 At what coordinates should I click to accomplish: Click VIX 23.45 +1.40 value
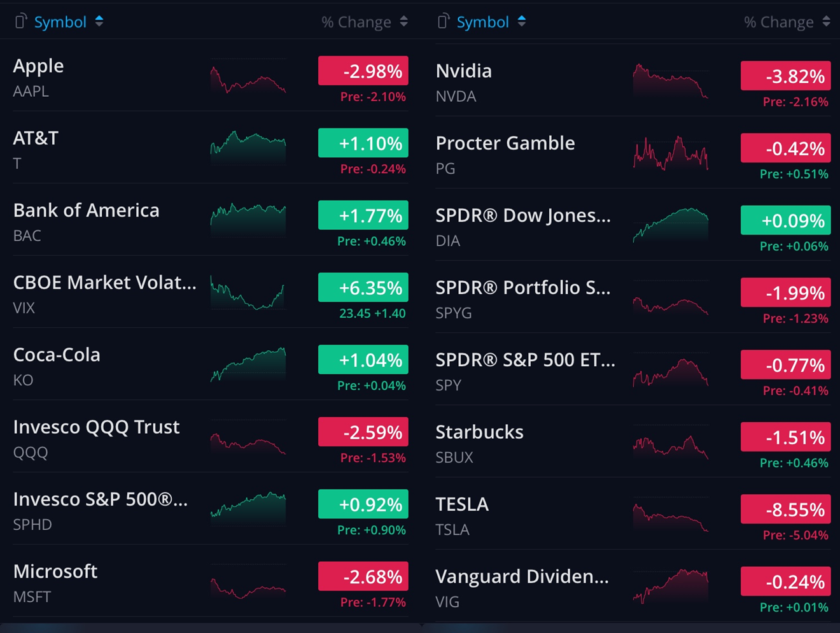(372, 313)
